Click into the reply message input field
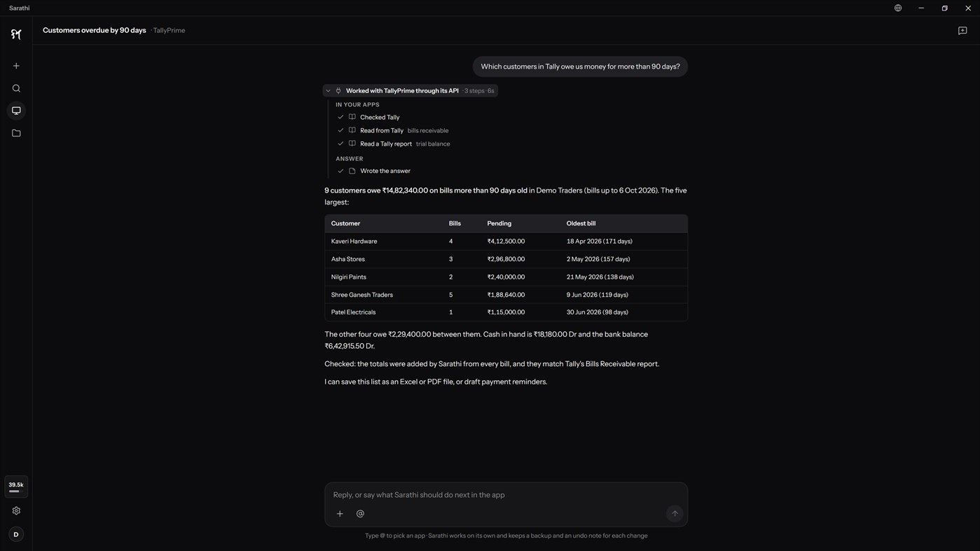The image size is (980, 551). pos(506,495)
